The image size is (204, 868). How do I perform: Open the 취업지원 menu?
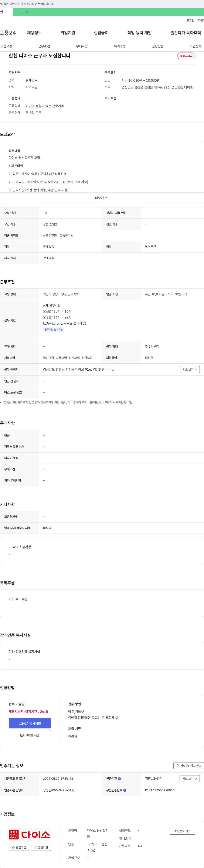point(68,33)
